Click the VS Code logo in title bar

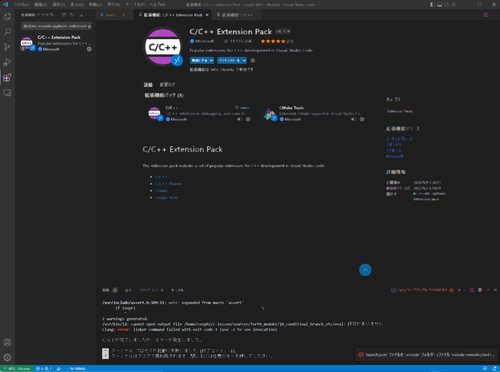[x=5, y=5]
